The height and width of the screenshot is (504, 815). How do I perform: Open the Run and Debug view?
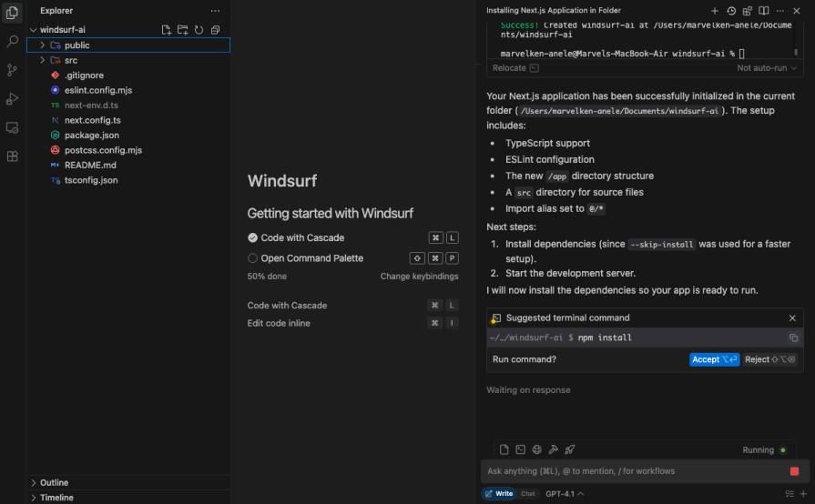pos(12,98)
